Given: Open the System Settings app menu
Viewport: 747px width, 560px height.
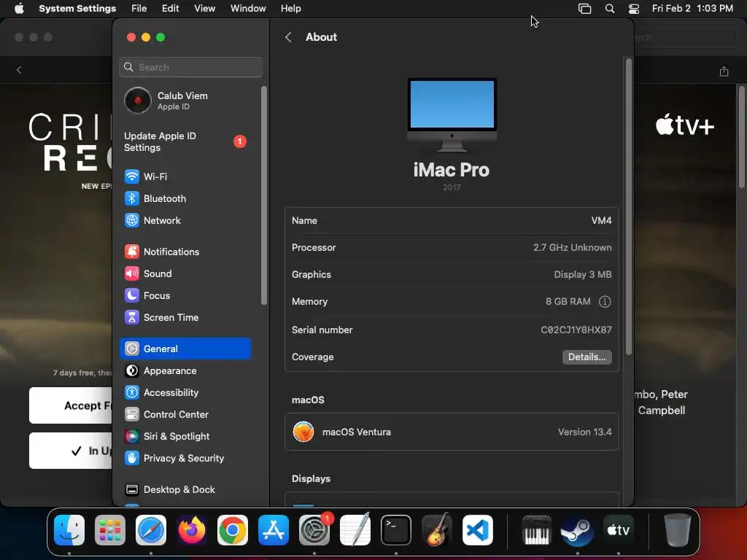Looking at the screenshot, I should point(77,9).
